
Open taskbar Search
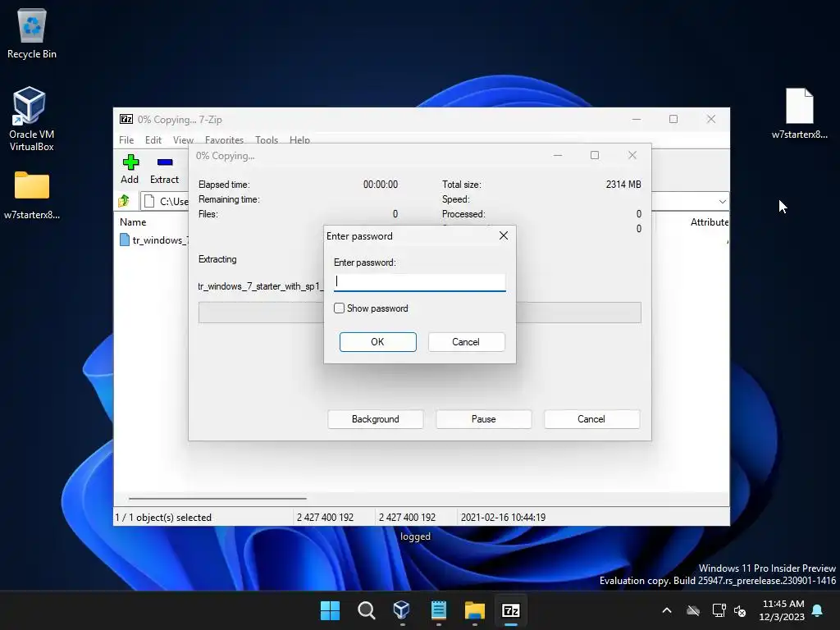tap(367, 610)
